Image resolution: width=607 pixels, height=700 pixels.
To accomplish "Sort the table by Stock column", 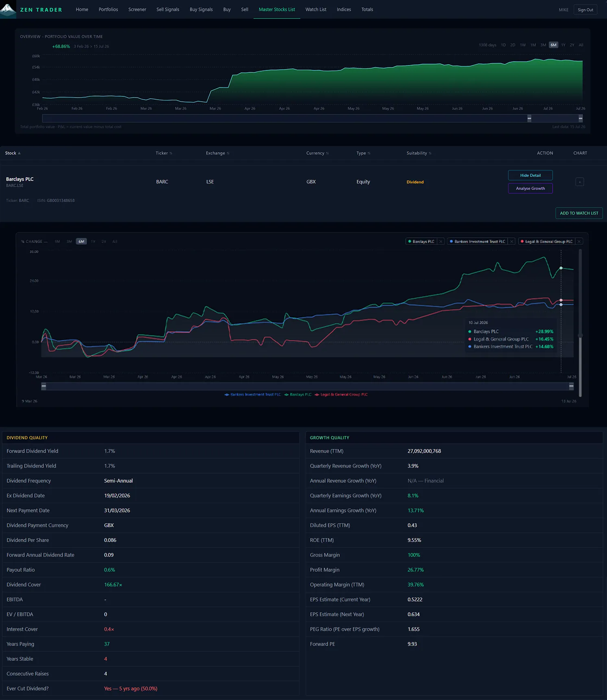I will coord(13,153).
